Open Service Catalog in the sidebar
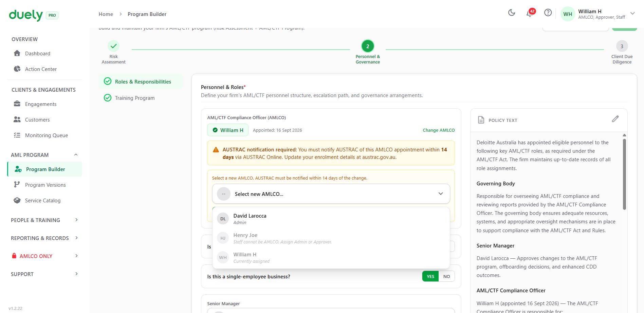644x313 pixels. (44, 200)
